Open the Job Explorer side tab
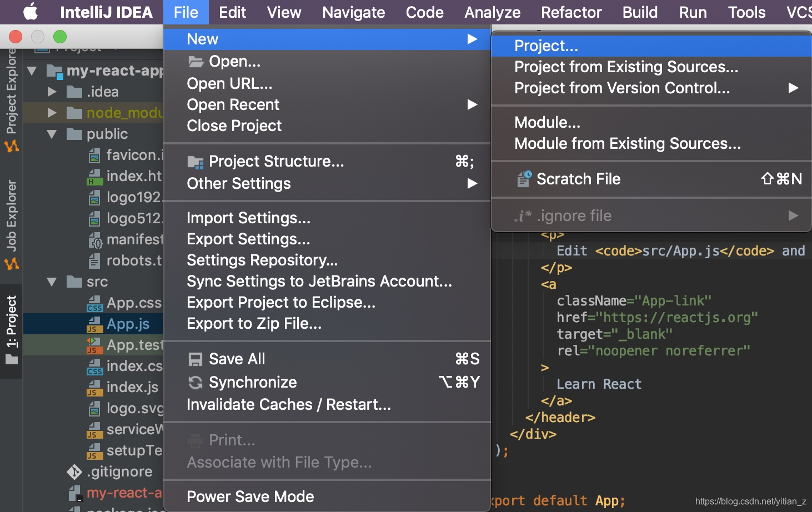This screenshot has width=812, height=512. click(11, 224)
